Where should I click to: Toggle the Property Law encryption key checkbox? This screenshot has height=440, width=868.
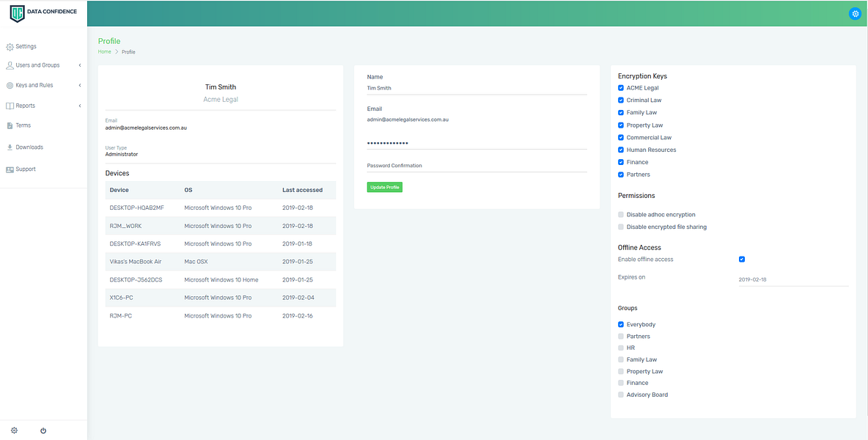pos(620,125)
